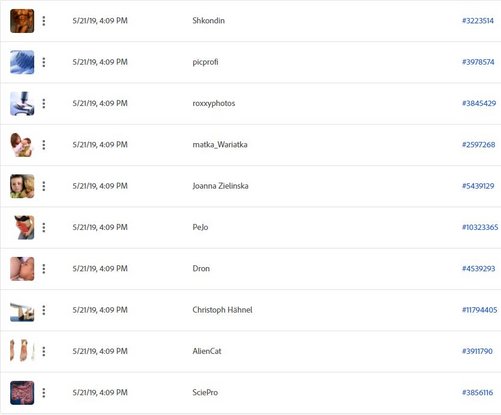Follow the #11794405 asset link

(479, 310)
